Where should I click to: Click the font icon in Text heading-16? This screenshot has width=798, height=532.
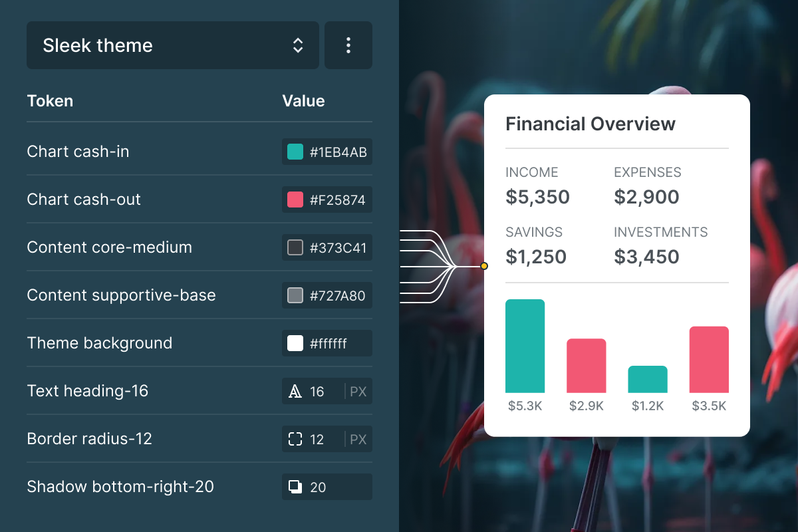(295, 392)
